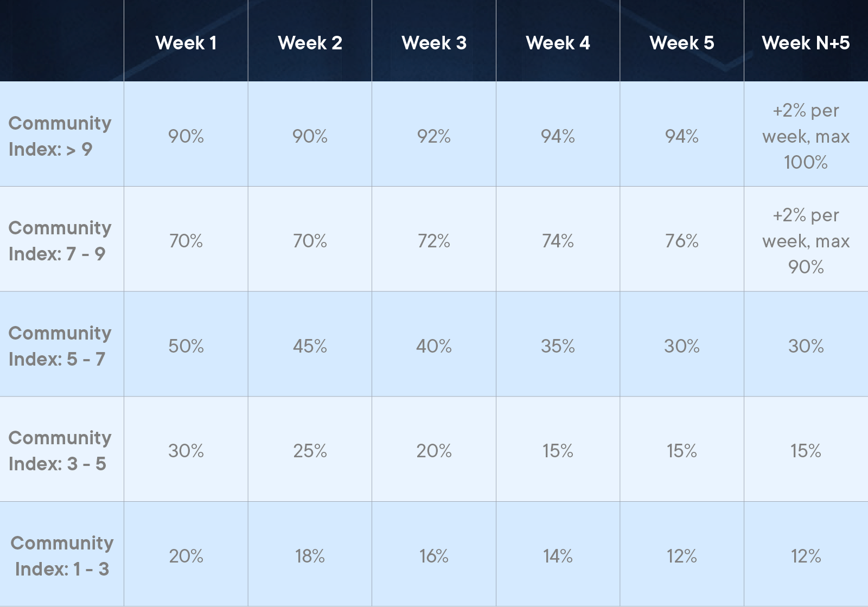
Task: Select the 18% cell in Week 2
Action: [x=310, y=556]
